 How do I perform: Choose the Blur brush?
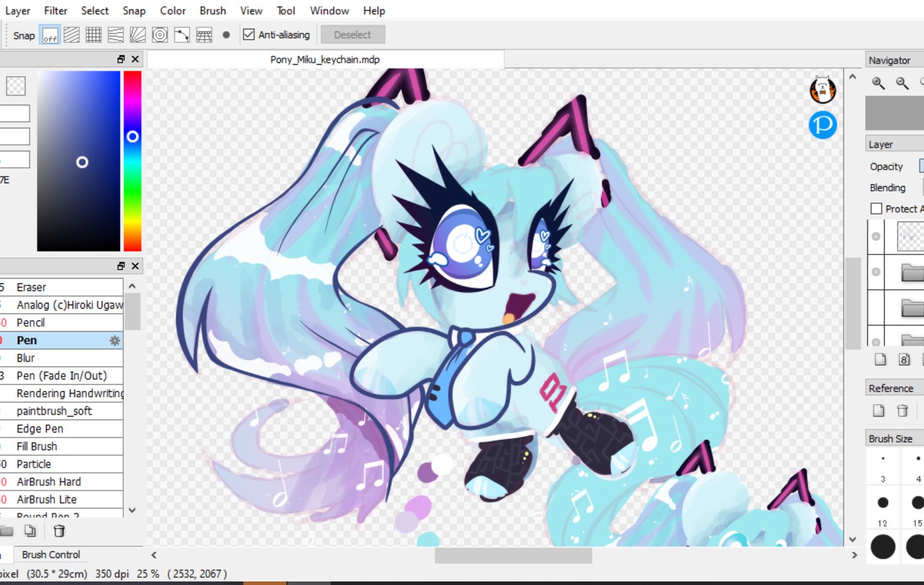click(61, 358)
